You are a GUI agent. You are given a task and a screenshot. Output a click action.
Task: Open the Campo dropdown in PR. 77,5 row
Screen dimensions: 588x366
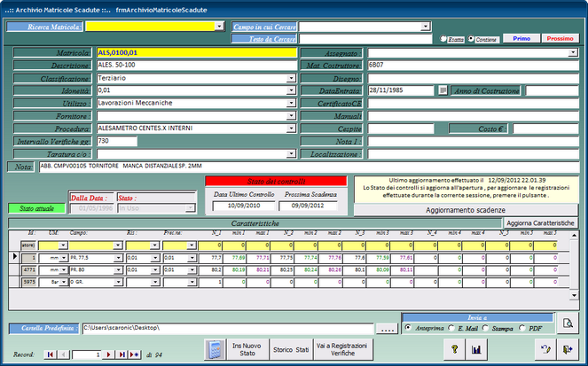tap(118, 258)
